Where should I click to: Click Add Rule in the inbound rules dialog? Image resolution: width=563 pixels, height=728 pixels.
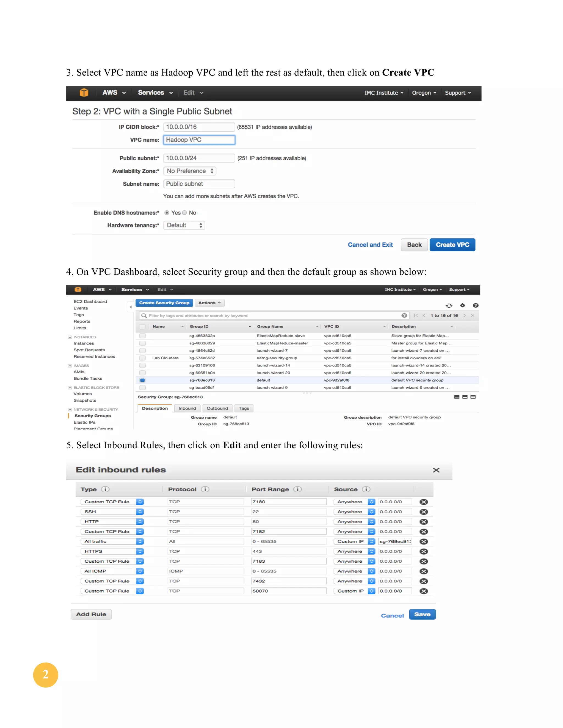coord(91,614)
